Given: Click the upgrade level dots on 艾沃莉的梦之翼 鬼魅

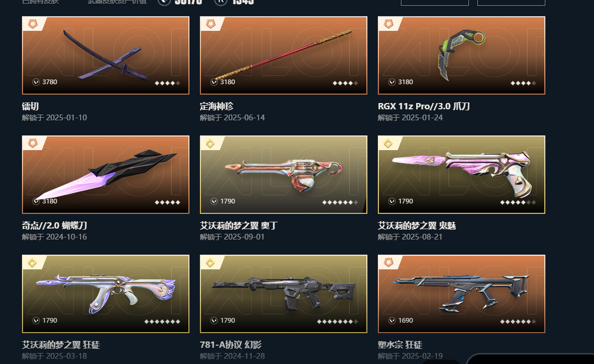Looking at the screenshot, I should pos(518,202).
